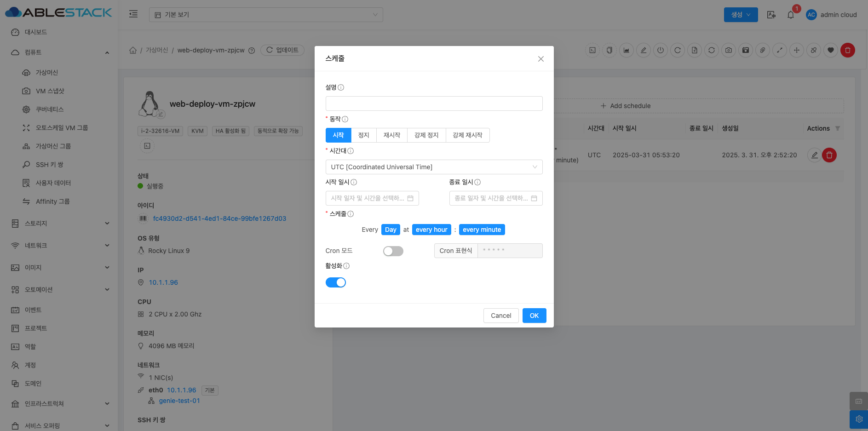Select the 정지 action option

pos(363,135)
